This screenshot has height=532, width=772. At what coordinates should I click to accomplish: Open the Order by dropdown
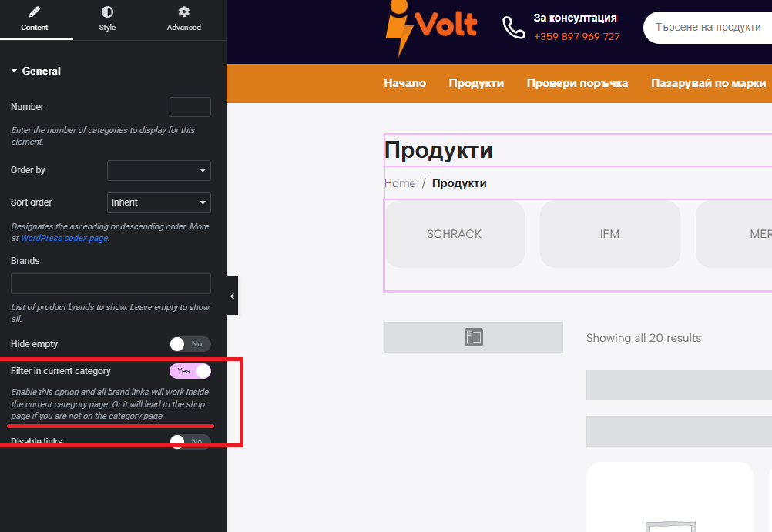[x=159, y=170]
